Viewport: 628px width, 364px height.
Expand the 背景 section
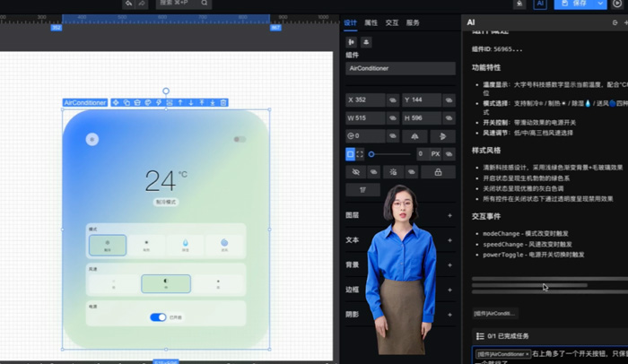coord(449,264)
